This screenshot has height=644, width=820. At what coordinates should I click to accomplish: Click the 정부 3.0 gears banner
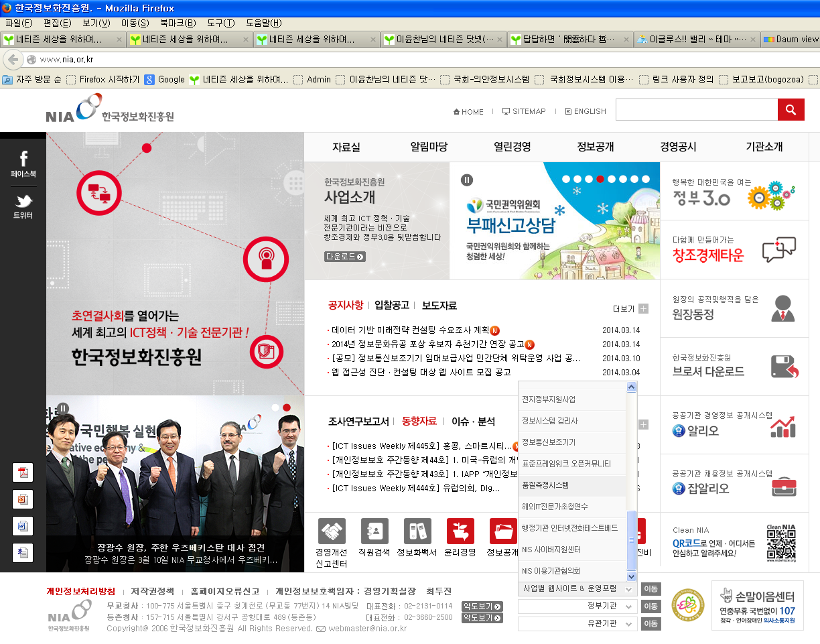click(x=734, y=191)
